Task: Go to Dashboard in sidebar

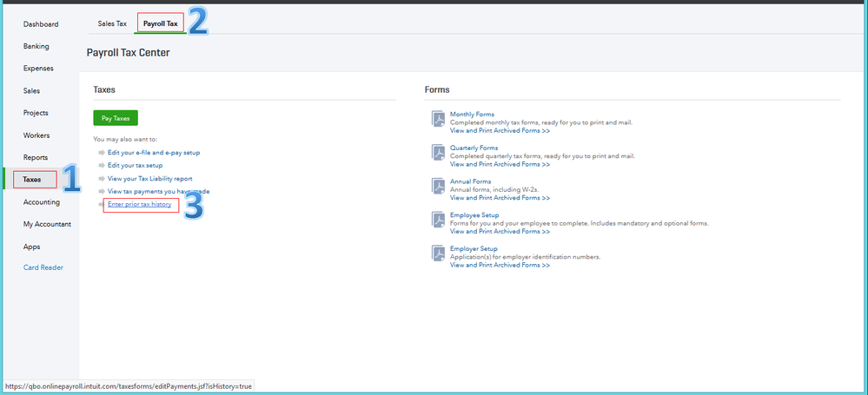Action: (41, 24)
